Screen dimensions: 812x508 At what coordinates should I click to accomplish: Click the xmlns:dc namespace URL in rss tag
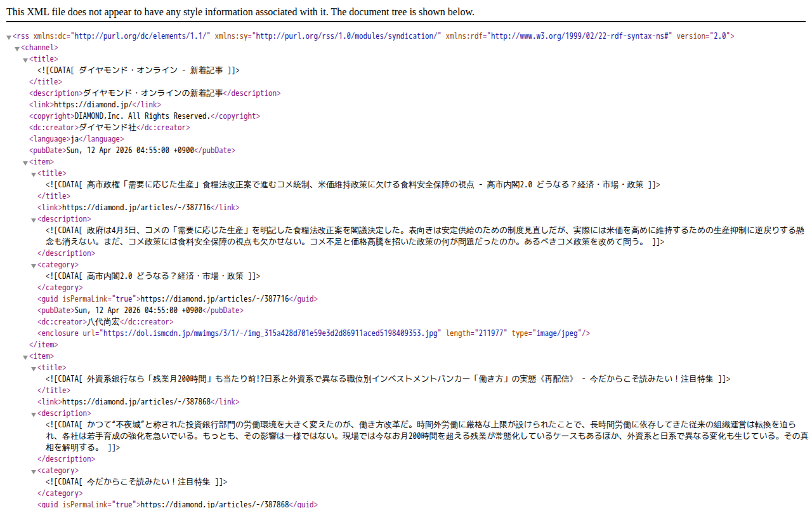coord(139,36)
